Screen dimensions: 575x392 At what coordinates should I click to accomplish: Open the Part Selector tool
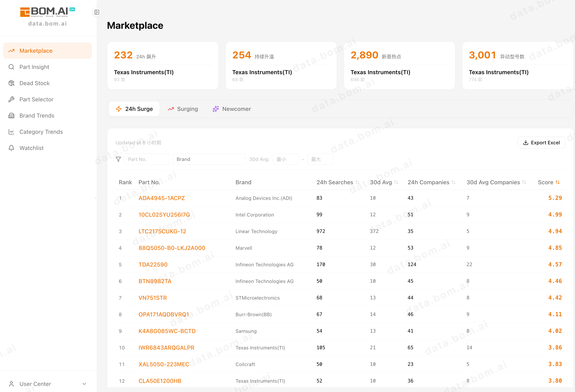47,99
